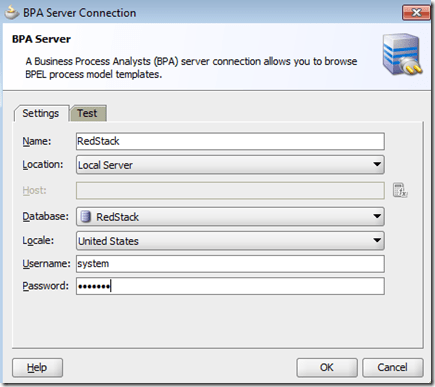Click the BPA server plug icon in the header
435x387 pixels.
pos(402,54)
